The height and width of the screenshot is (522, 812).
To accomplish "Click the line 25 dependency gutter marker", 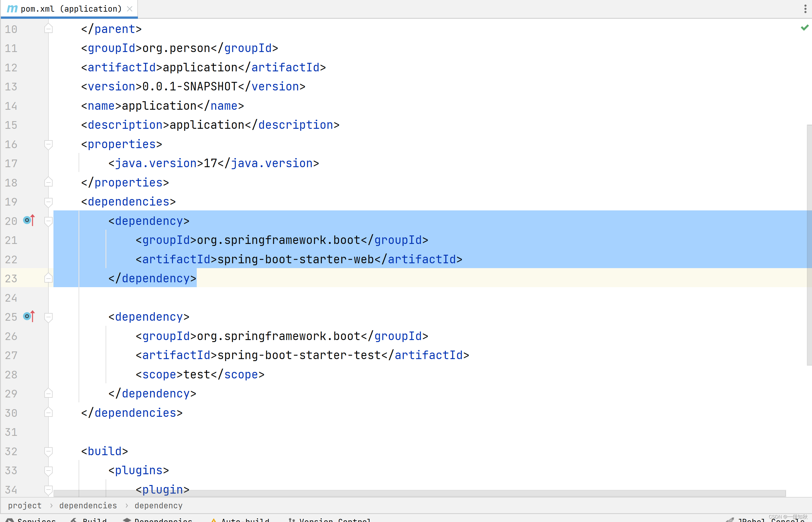I will [29, 316].
